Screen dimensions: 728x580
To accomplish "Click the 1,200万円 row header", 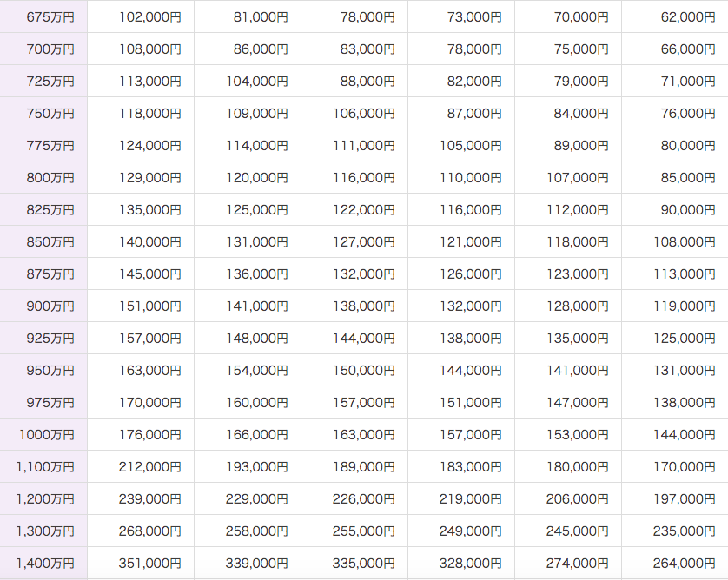I will coord(43,498).
